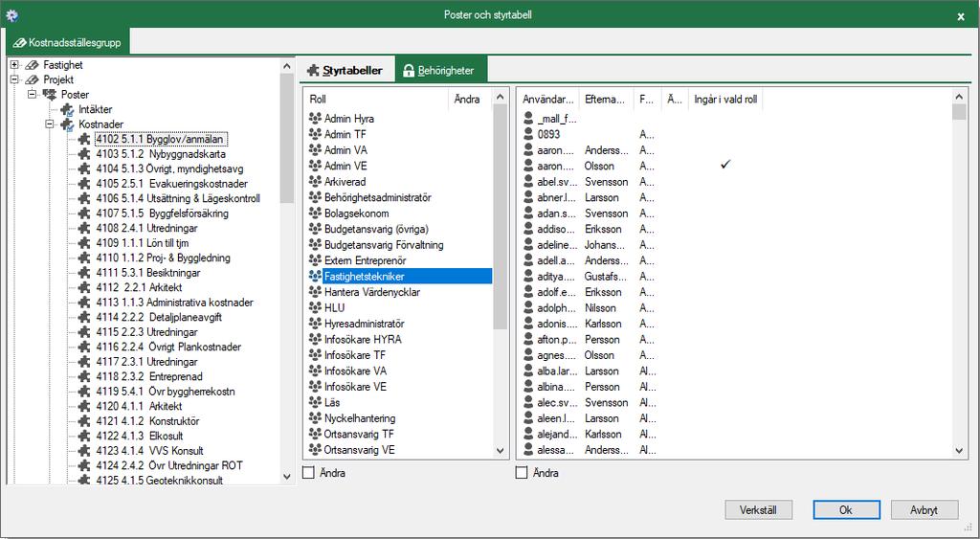Click the Efterna... column header
The width and height of the screenshot is (980, 539).
pyautogui.click(x=606, y=99)
